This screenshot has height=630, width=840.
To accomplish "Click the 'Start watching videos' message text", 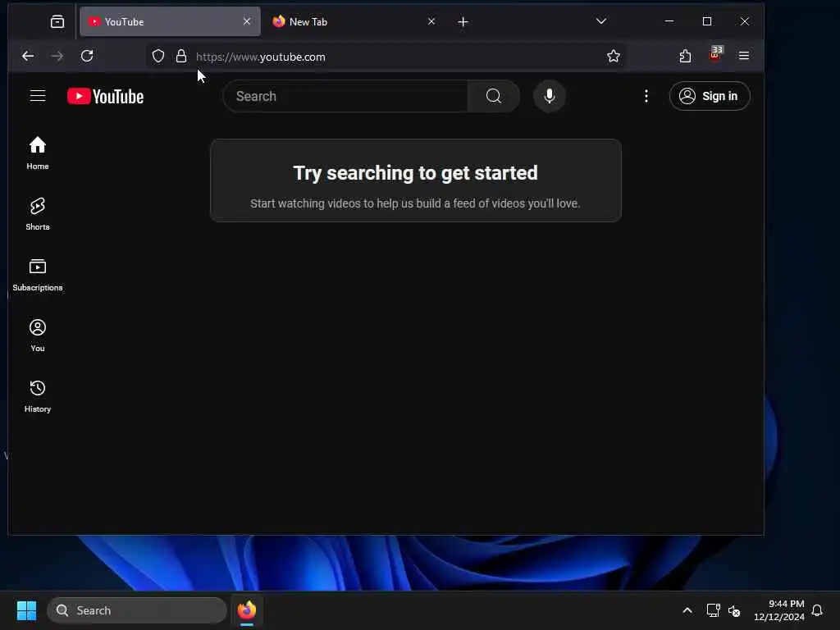I will (415, 203).
